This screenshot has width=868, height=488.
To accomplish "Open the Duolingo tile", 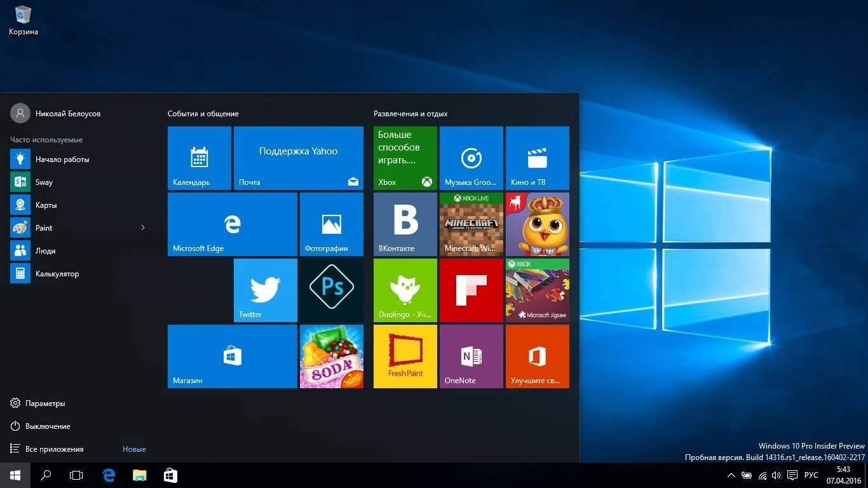I will tap(405, 290).
